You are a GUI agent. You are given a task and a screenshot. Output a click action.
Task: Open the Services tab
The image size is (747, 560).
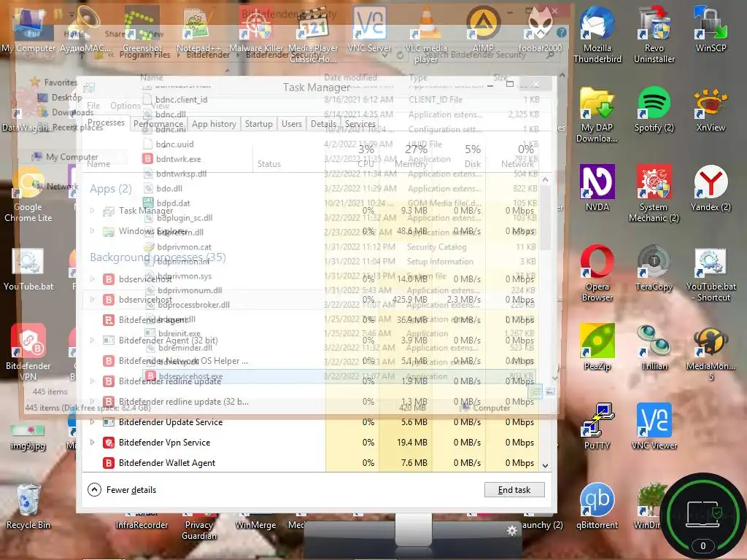360,124
